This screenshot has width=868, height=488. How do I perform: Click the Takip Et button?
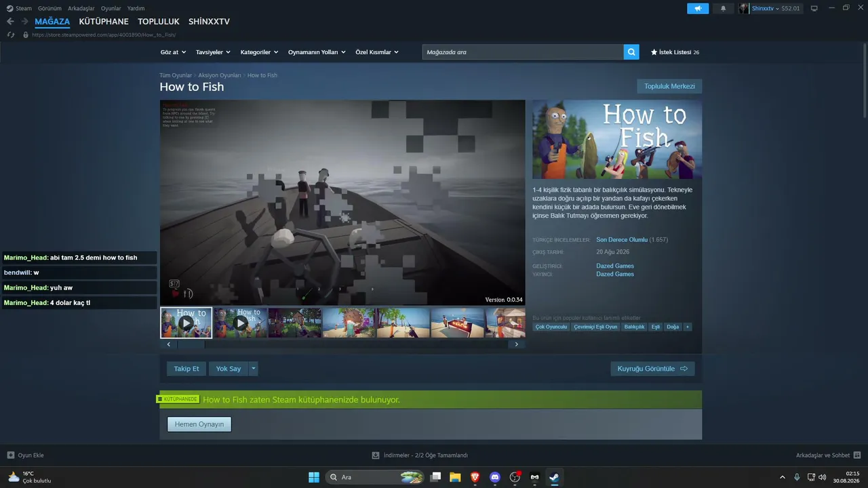(186, 369)
